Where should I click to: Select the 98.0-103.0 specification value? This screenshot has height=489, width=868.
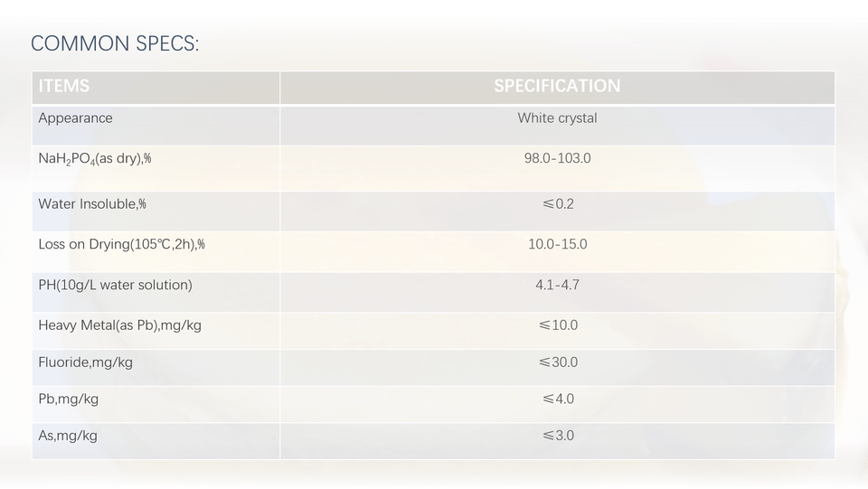557,158
